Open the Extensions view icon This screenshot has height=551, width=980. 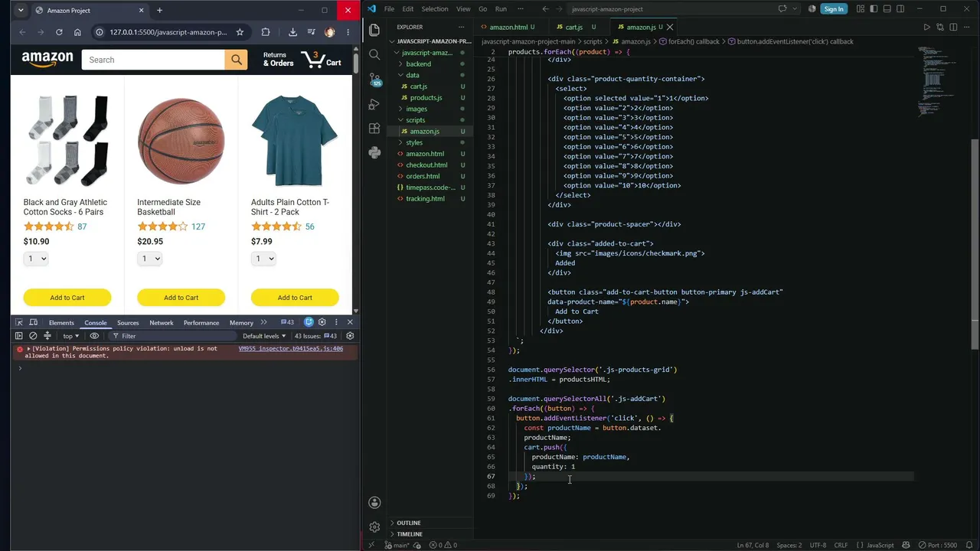(374, 129)
